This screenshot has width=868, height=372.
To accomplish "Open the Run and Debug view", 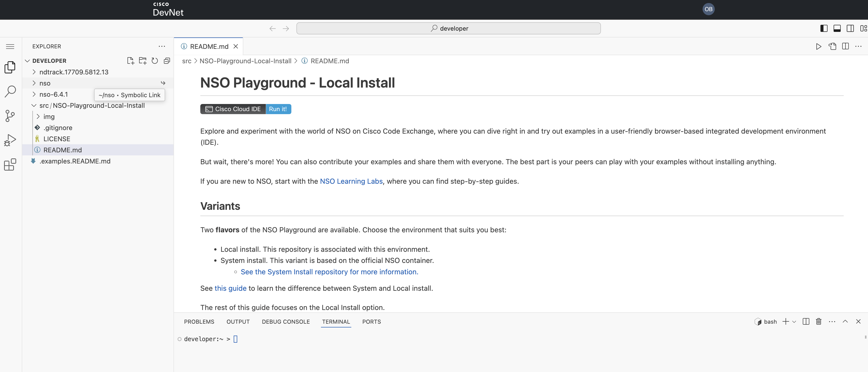I will [x=10, y=140].
